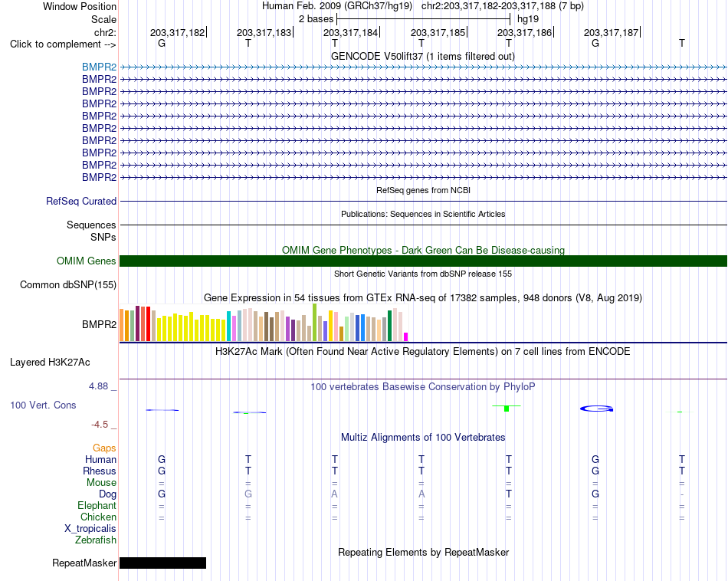The height and width of the screenshot is (581, 728).
Task: Open the OMIM Genes track label
Action: point(87,261)
